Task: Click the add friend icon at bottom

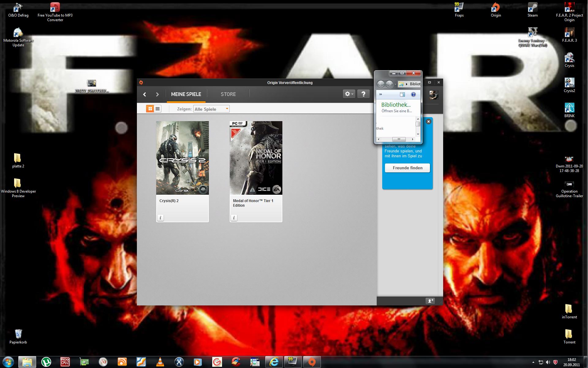Action: click(x=430, y=301)
